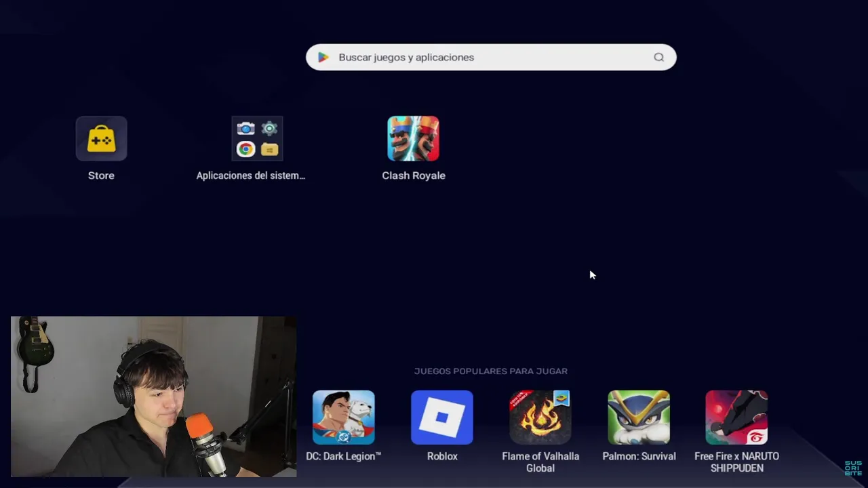Viewport: 868px width, 488px height.
Task: Open the Aplicaciones del sistema folder
Action: click(257, 138)
